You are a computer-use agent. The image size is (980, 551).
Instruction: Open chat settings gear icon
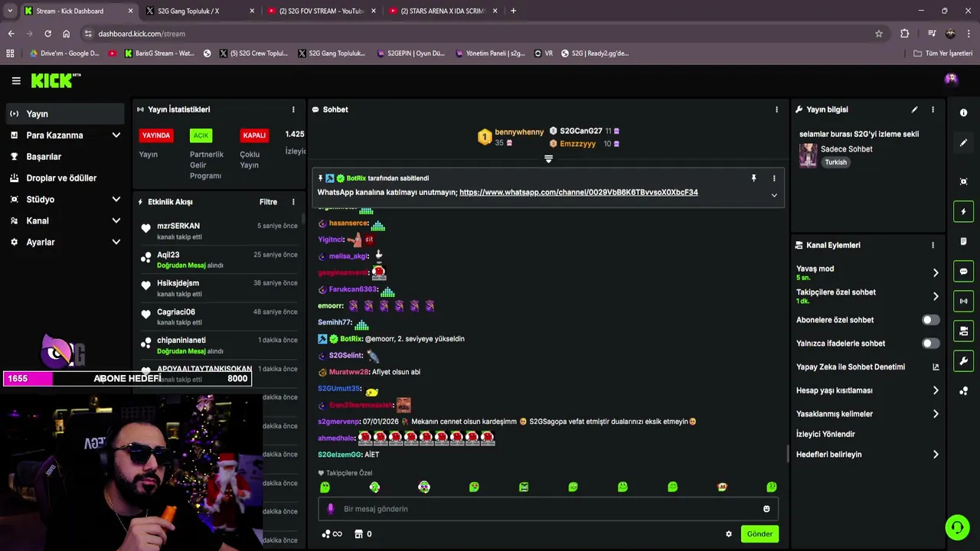(729, 534)
